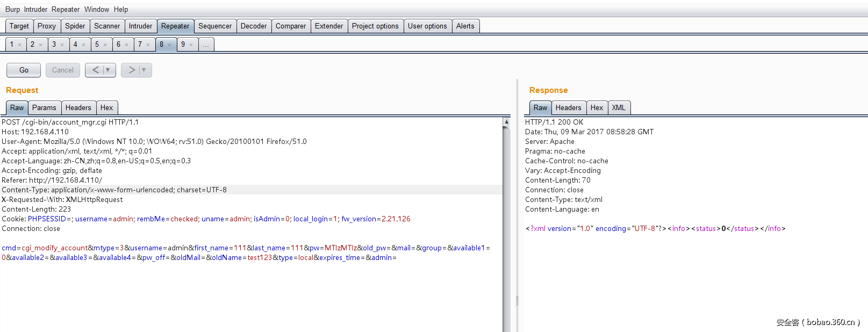The width and height of the screenshot is (868, 332).
Task: Go back with the previous history arrow
Action: (95, 70)
